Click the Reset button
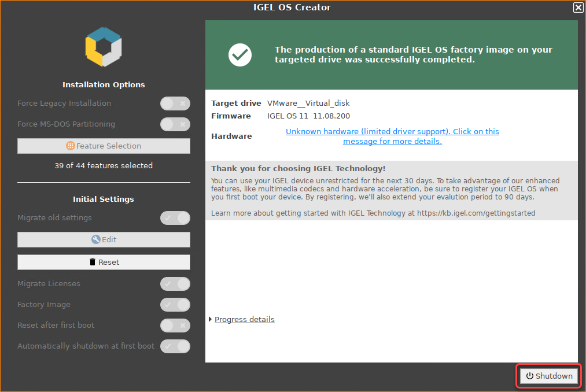The width and height of the screenshot is (586, 392). point(104,262)
